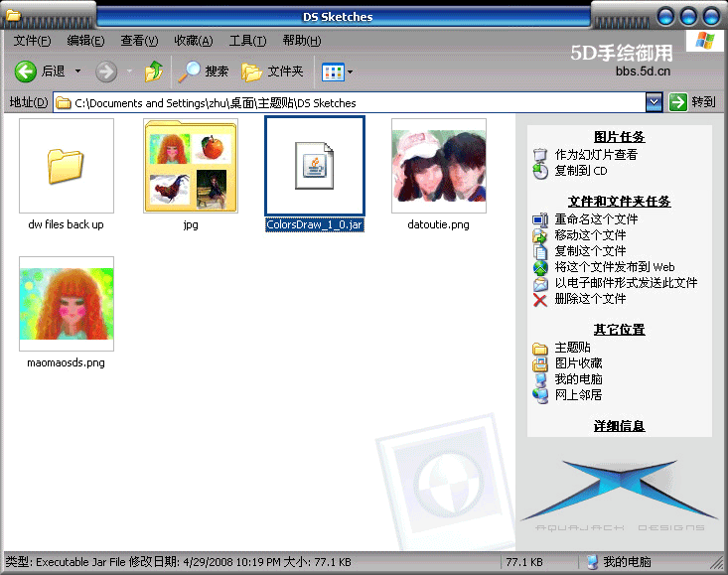Expand the Views dropdown arrow
Viewport: 728px width, 575px height.
(x=350, y=72)
